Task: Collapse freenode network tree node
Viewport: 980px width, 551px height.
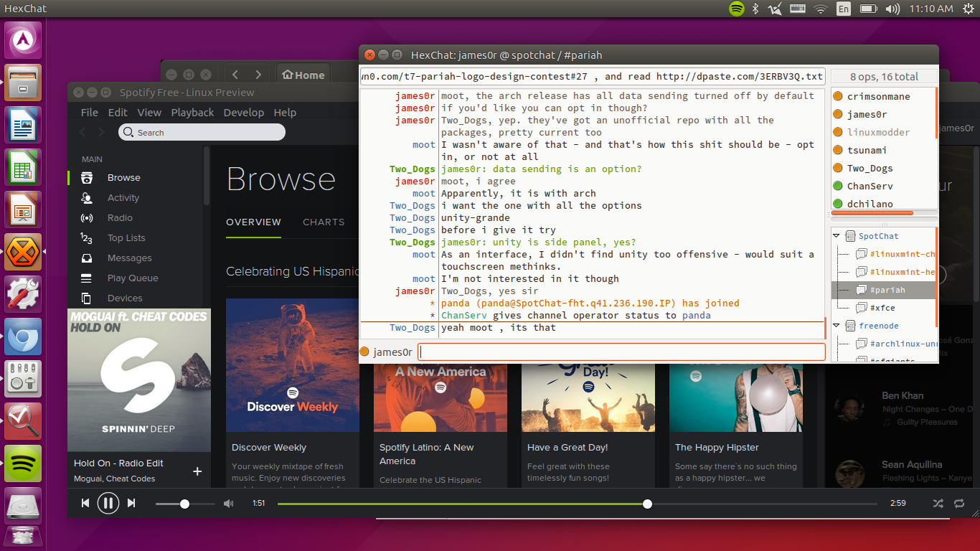Action: [x=836, y=326]
